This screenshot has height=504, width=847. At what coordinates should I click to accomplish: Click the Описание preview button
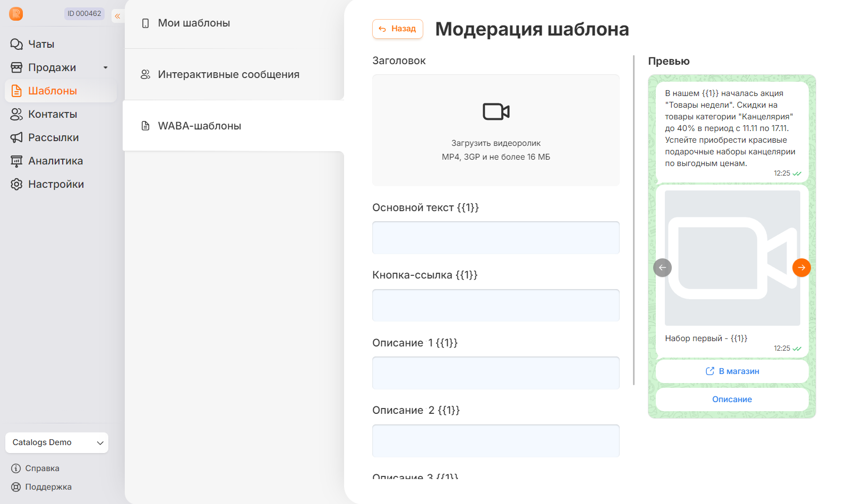click(x=732, y=399)
